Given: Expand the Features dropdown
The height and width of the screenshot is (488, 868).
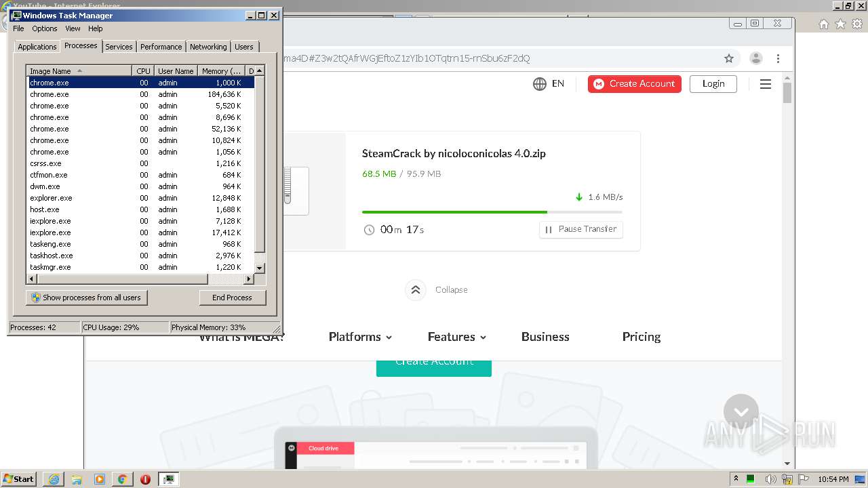Looking at the screenshot, I should 457,337.
